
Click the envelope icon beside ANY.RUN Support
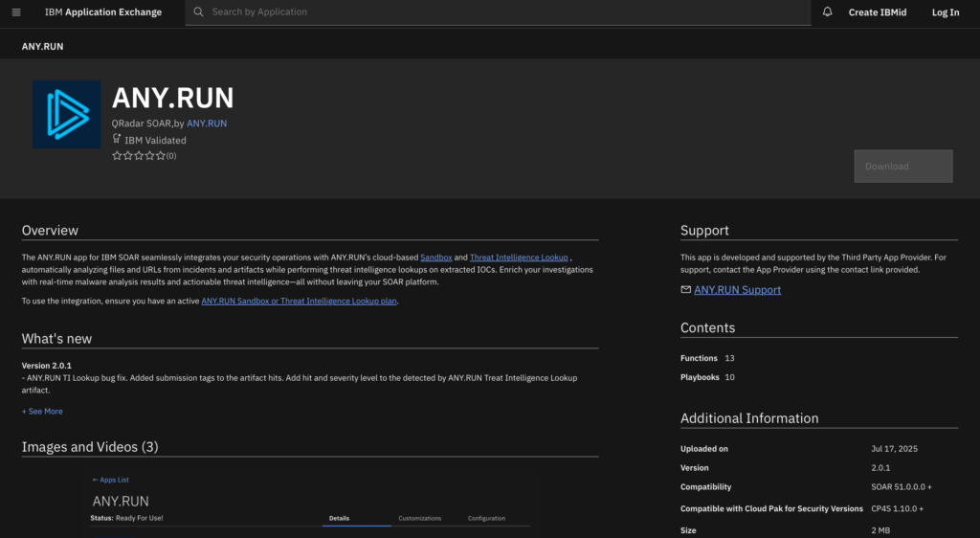(x=685, y=289)
